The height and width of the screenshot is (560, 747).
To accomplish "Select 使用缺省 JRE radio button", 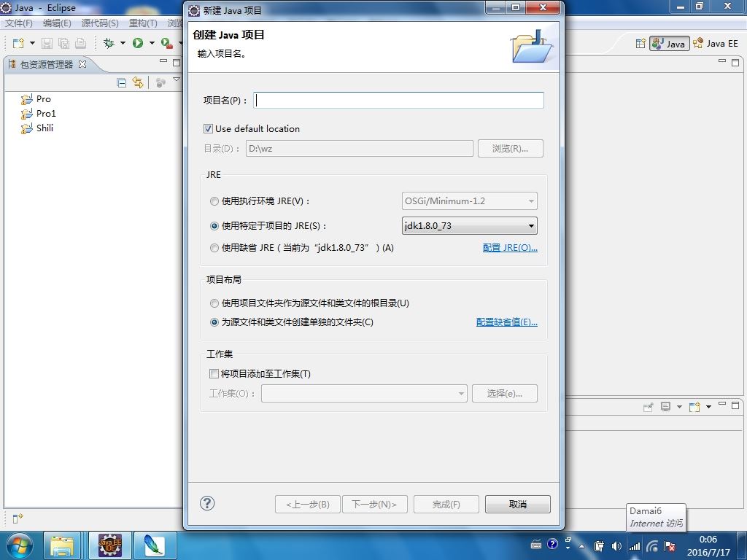I will click(214, 248).
